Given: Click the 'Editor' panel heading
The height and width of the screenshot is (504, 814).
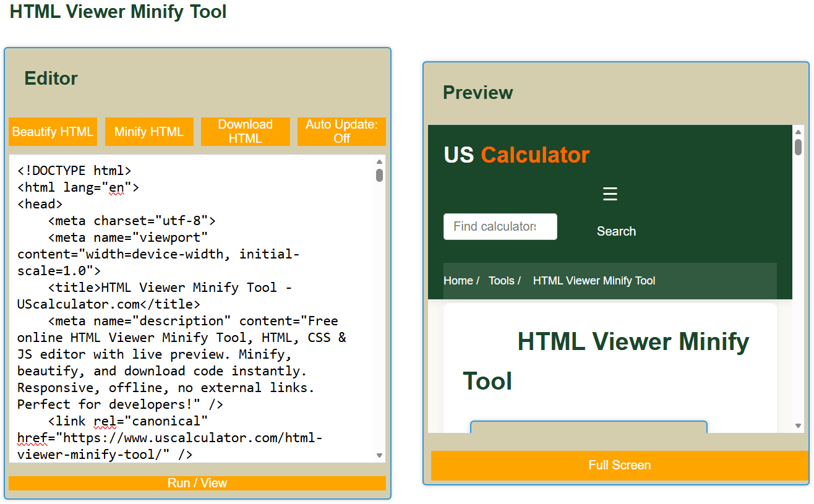Looking at the screenshot, I should point(51,79).
